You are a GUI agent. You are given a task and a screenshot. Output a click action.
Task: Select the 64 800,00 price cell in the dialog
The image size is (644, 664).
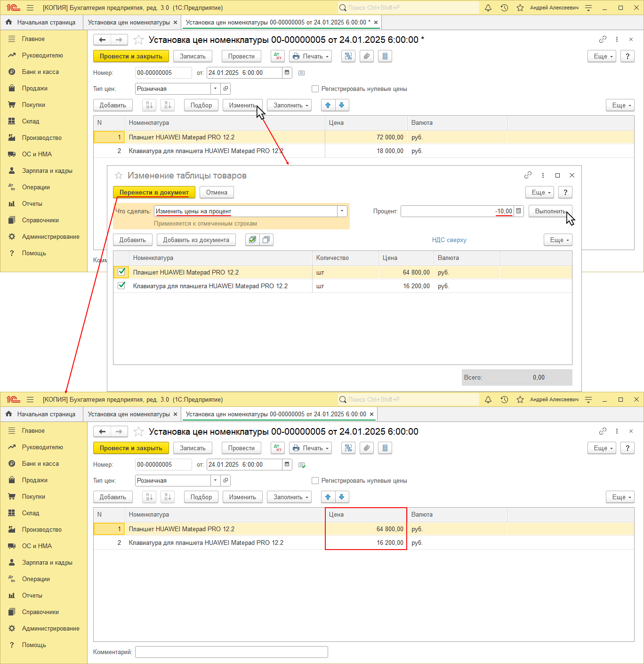pos(406,272)
